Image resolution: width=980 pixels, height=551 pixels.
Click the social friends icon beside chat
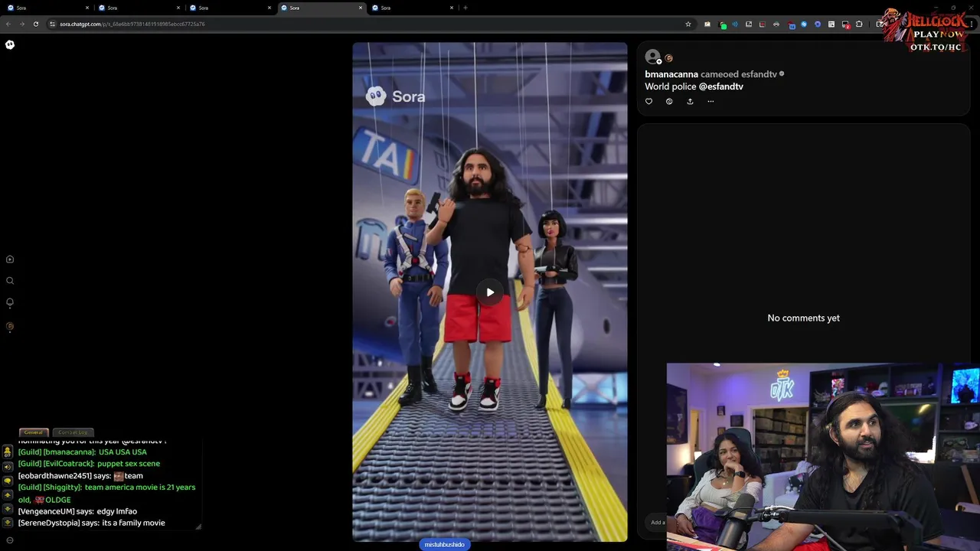point(8,453)
